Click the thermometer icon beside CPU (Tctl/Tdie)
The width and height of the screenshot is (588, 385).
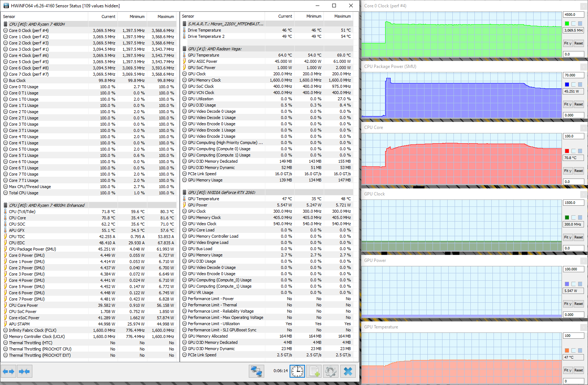(6, 212)
